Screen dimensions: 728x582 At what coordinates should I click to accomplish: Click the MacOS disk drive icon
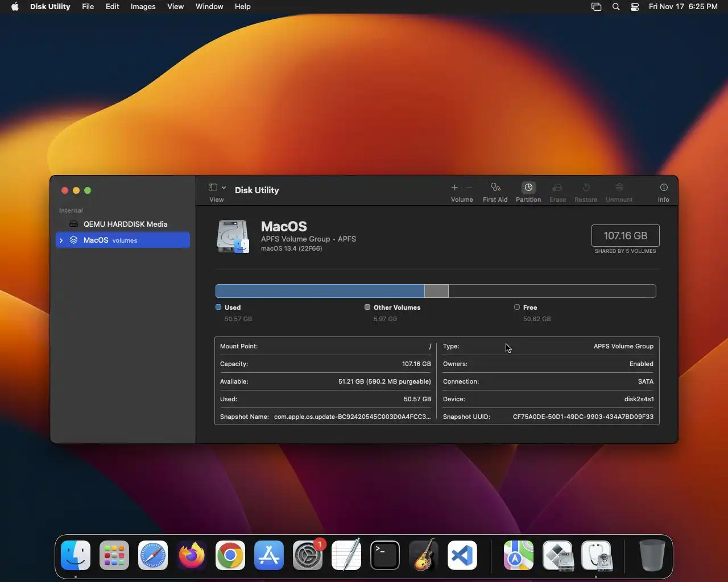[233, 236]
